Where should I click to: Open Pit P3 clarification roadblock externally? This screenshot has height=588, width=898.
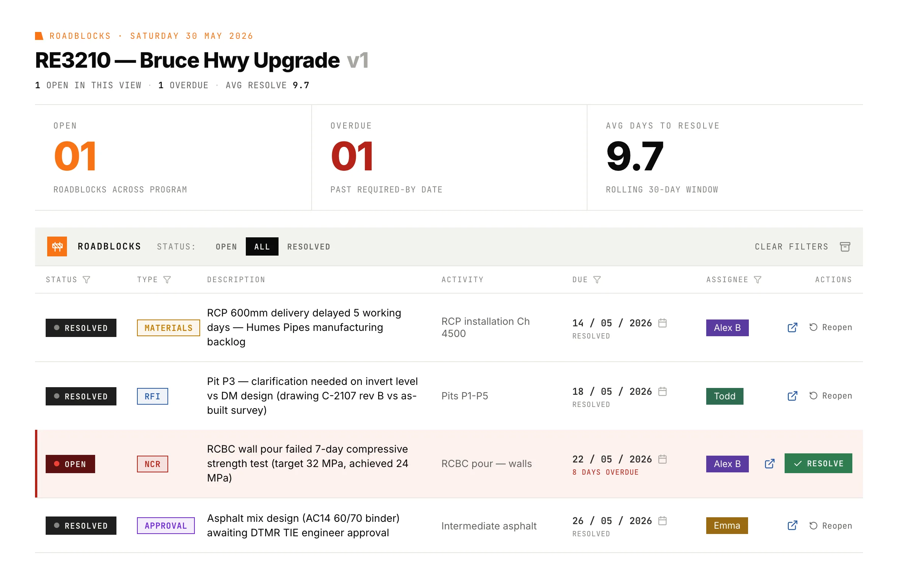[792, 396]
